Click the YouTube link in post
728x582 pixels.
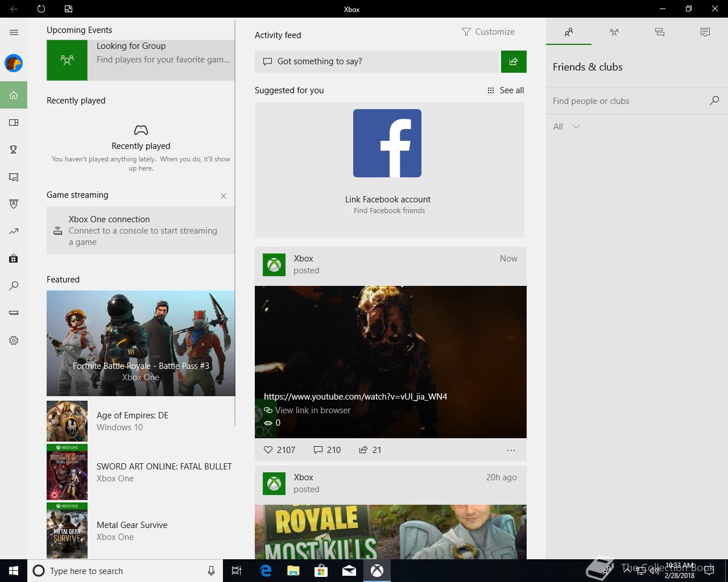355,397
